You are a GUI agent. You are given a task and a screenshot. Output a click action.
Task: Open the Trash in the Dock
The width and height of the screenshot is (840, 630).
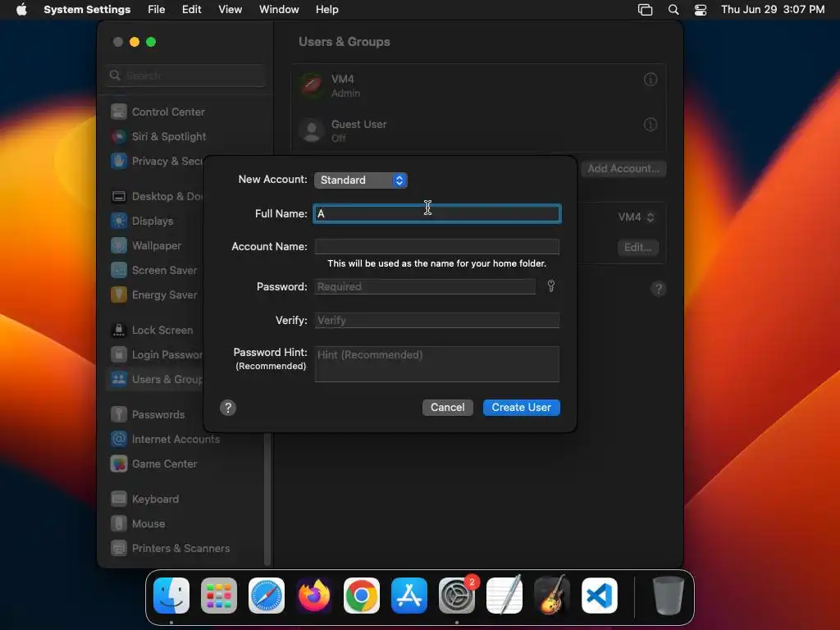668,596
